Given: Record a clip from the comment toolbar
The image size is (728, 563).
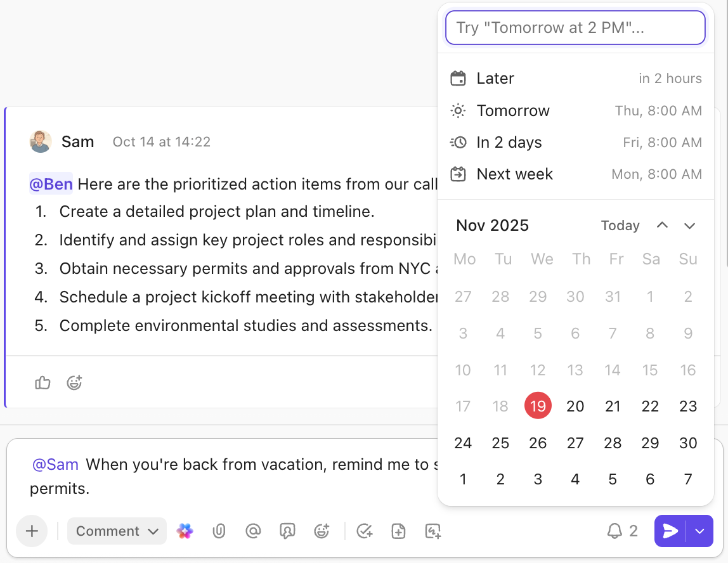Looking at the screenshot, I should coord(288,531).
